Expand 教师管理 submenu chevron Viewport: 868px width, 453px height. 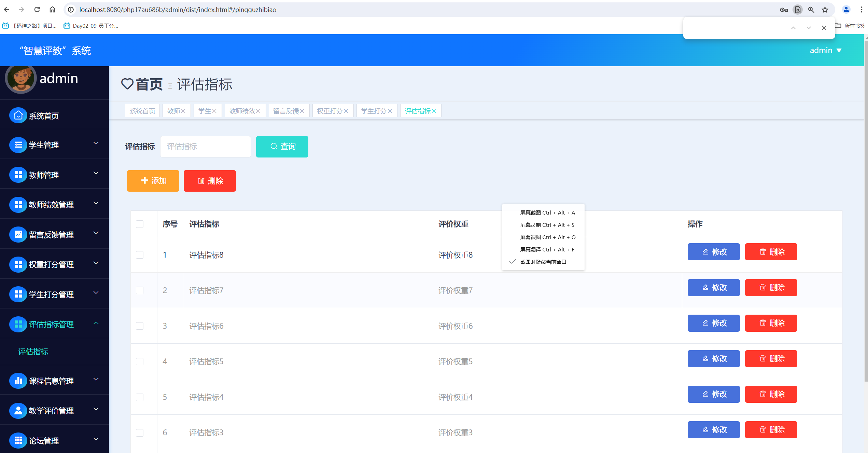click(x=96, y=173)
